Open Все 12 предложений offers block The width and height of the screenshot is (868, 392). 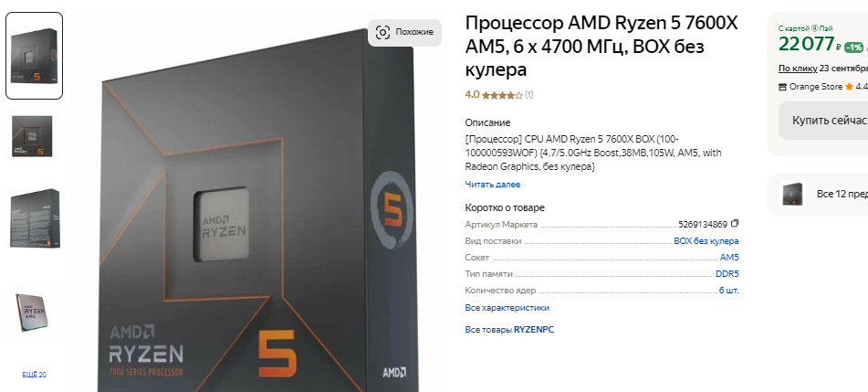pyautogui.click(x=823, y=194)
